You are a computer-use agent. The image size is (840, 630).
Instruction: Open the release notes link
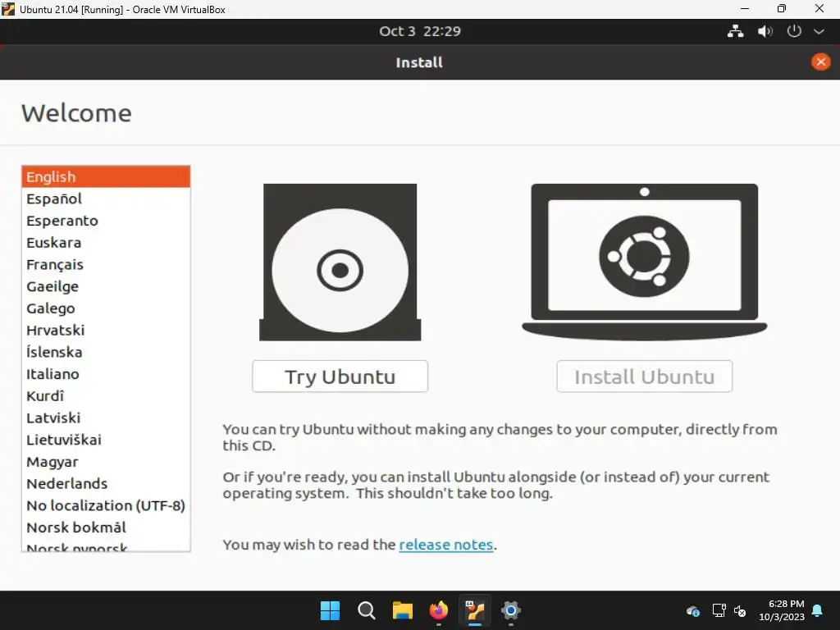pyautogui.click(x=445, y=545)
